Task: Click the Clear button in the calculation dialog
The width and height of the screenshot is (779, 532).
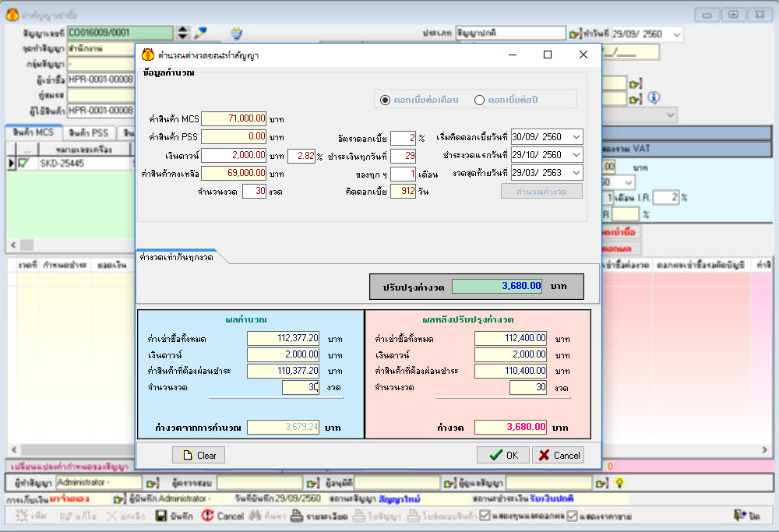Action: (199, 455)
